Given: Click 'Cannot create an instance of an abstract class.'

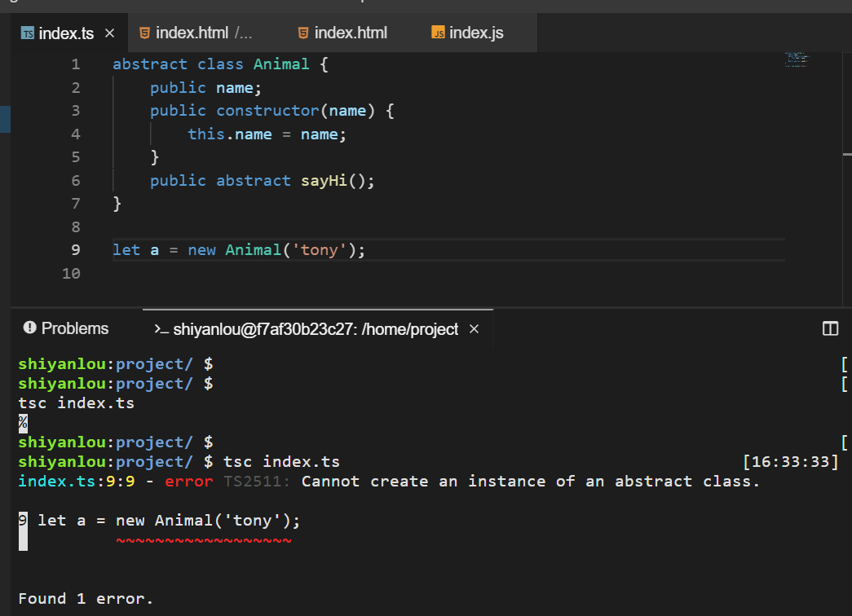Looking at the screenshot, I should 530,482.
